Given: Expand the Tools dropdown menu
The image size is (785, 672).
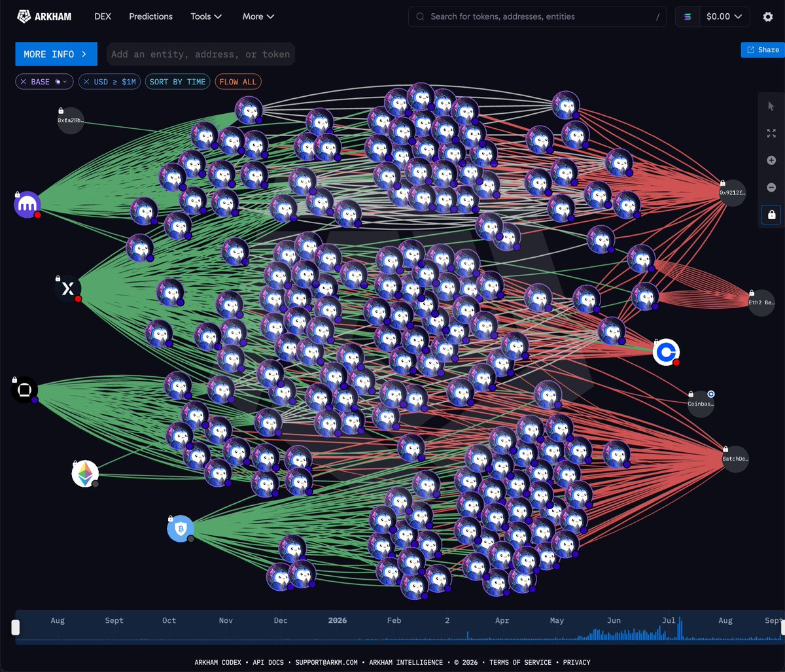Looking at the screenshot, I should coord(206,16).
